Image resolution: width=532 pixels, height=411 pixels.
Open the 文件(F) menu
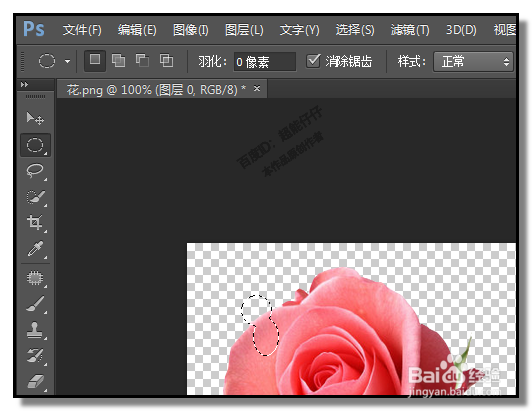pyautogui.click(x=82, y=30)
